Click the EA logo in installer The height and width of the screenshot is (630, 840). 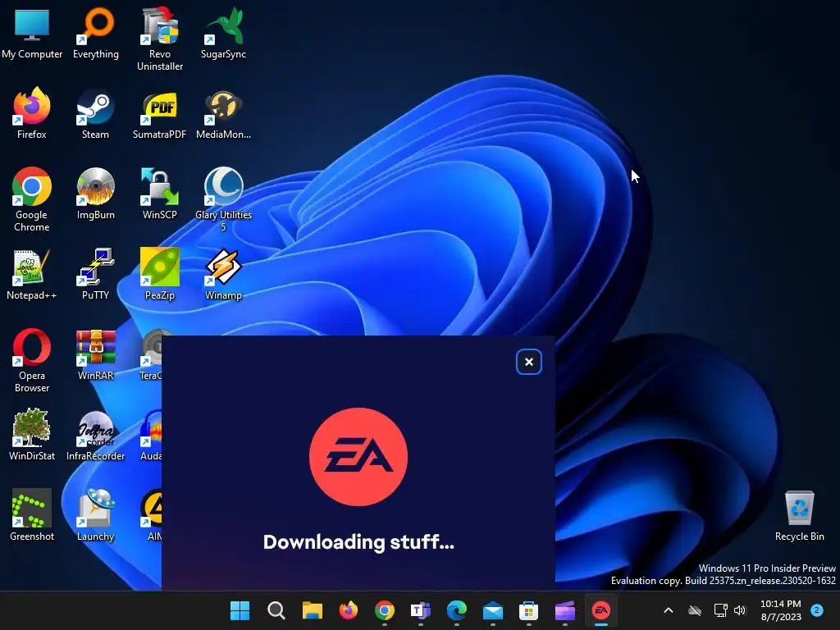pyautogui.click(x=358, y=457)
